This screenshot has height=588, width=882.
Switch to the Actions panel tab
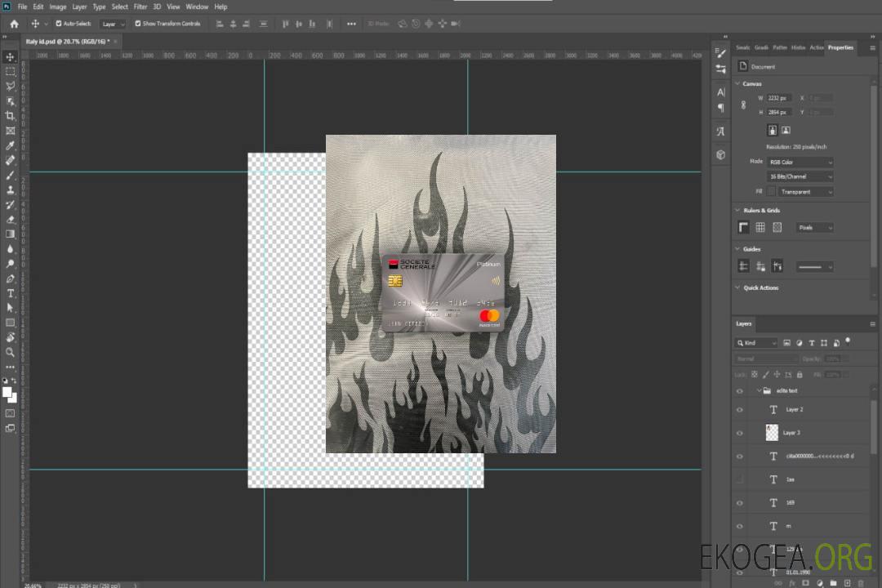point(816,47)
